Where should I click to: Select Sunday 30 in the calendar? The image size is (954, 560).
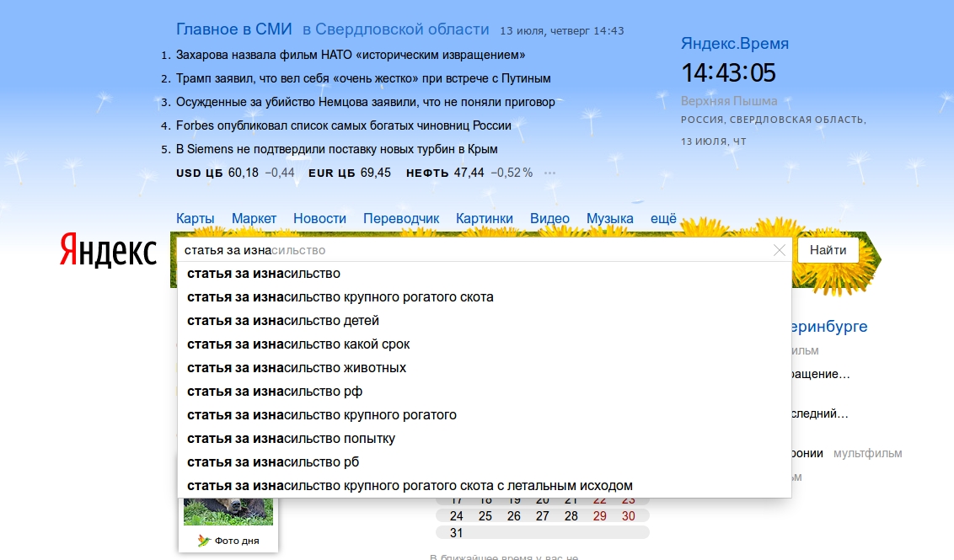[628, 516]
